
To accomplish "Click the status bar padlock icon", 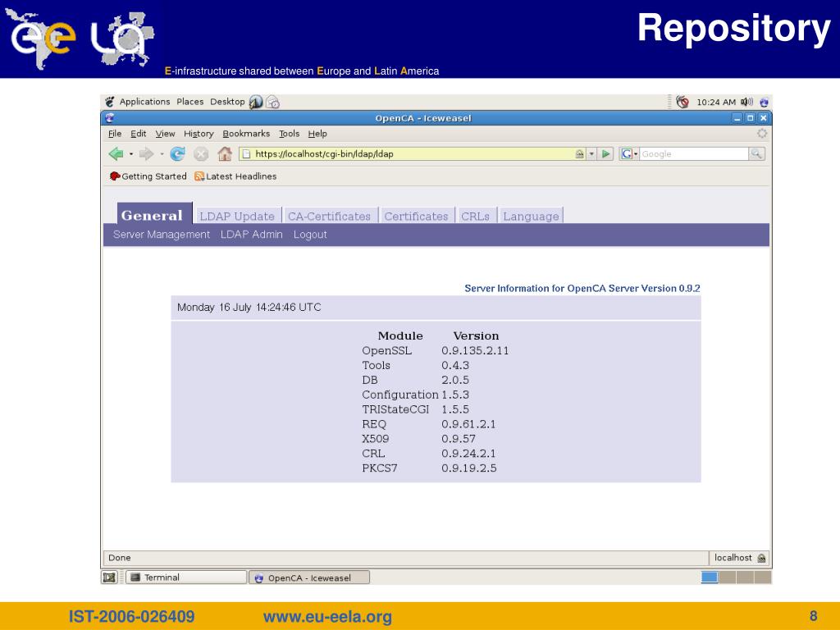I will click(x=761, y=558).
